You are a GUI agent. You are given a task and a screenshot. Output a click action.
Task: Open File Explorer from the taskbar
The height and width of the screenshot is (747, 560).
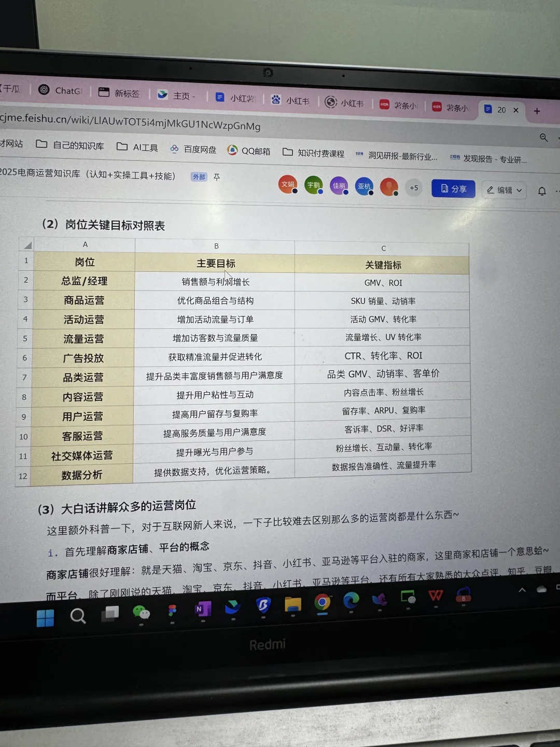tap(293, 604)
